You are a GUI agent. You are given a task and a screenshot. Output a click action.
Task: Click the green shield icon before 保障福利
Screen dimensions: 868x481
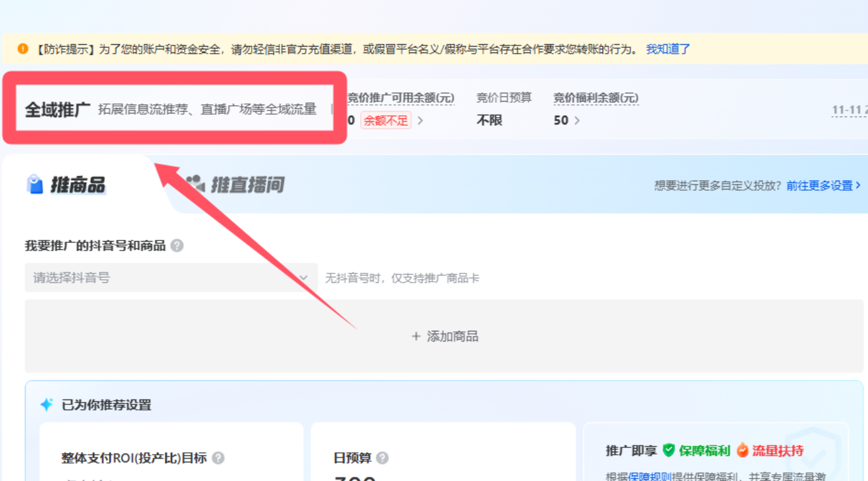tap(669, 450)
